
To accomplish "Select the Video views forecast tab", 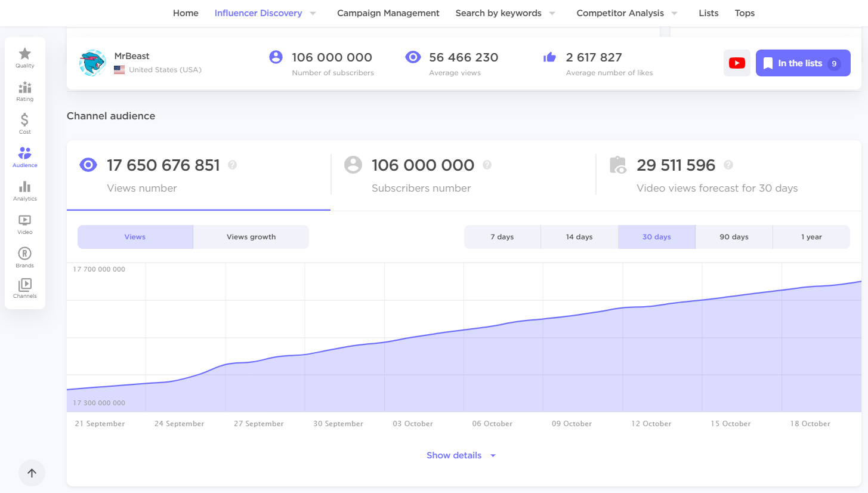I will coord(728,175).
